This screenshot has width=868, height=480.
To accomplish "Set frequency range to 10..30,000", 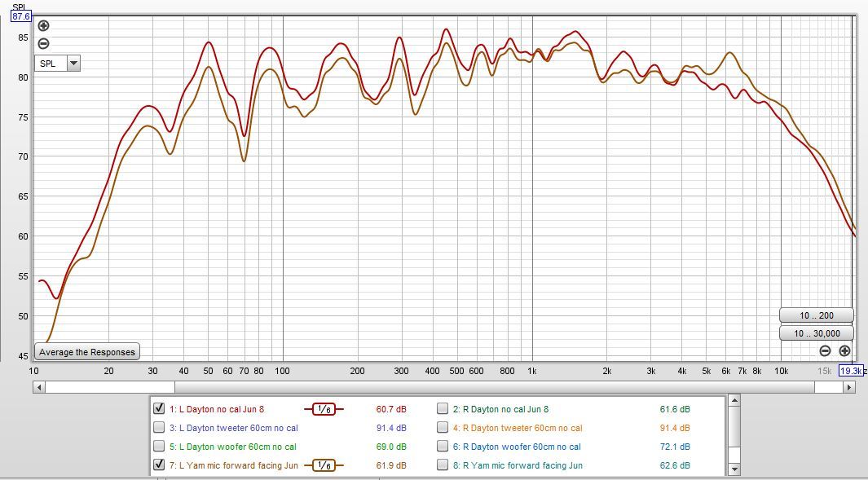I will coord(816,333).
